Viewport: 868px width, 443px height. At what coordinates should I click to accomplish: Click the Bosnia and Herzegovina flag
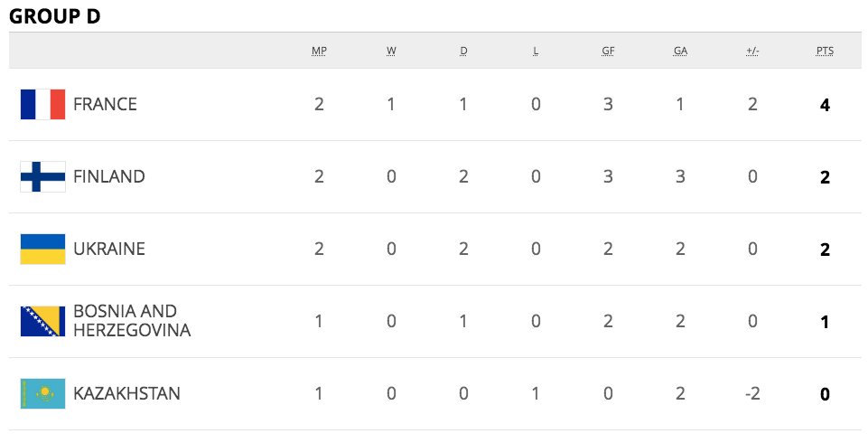tap(42, 322)
